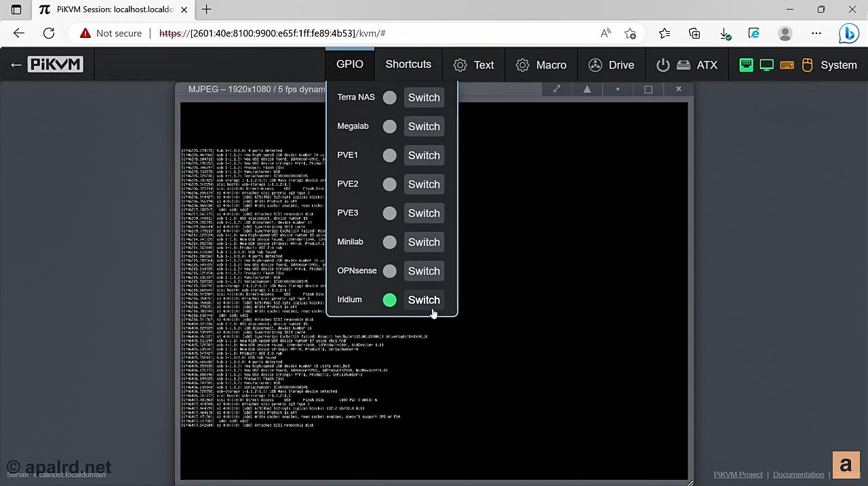Switch to Iridium channel
Screen dimensions: 868x486
pyautogui.click(x=424, y=300)
